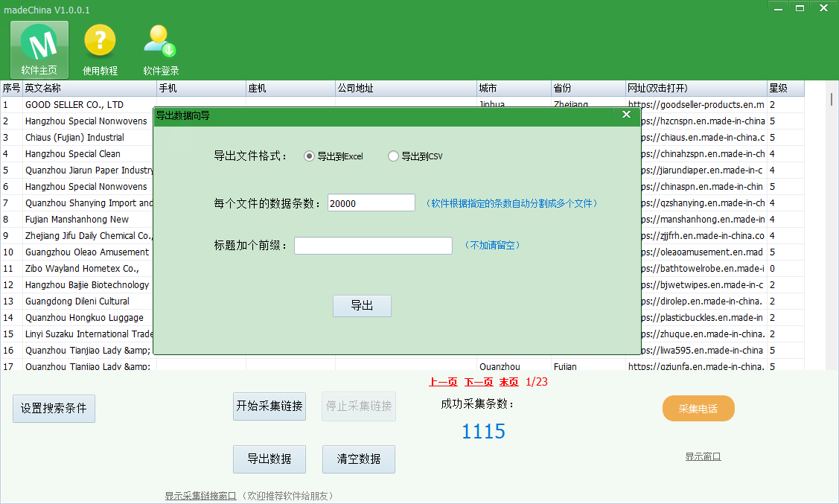Go to 下一页 next page link
The image size is (839, 504).
(479, 382)
